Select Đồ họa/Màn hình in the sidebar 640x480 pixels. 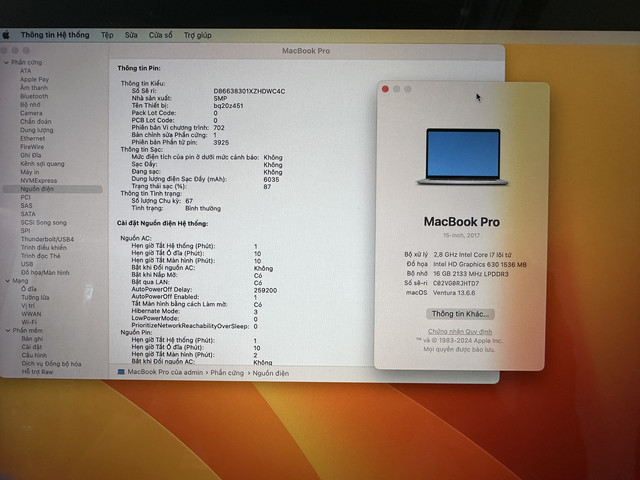point(45,273)
